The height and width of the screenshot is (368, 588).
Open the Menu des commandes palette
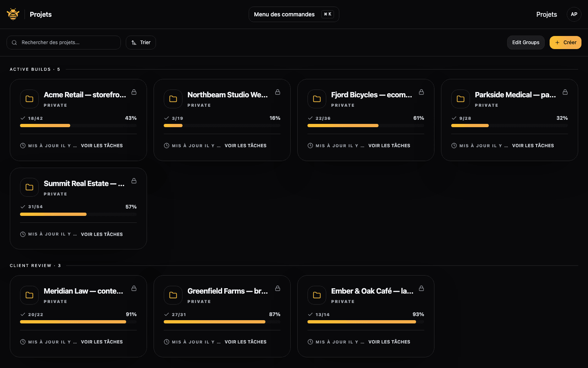tap(294, 14)
